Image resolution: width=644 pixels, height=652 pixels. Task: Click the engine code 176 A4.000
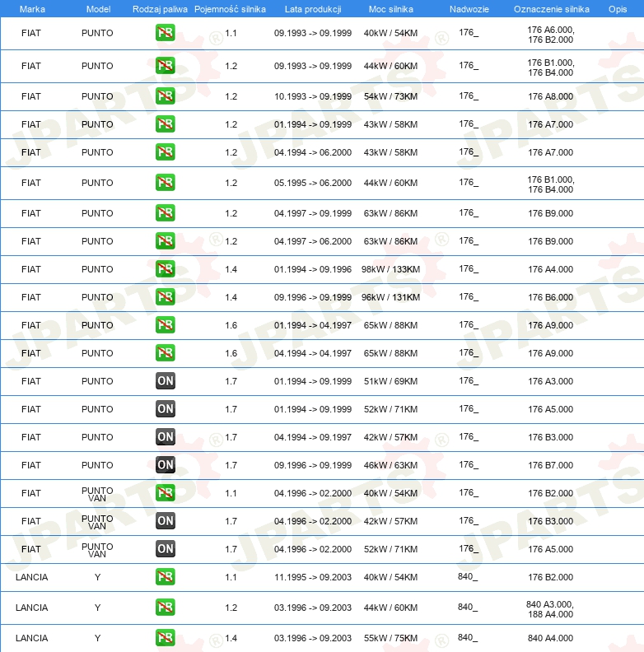tap(550, 269)
